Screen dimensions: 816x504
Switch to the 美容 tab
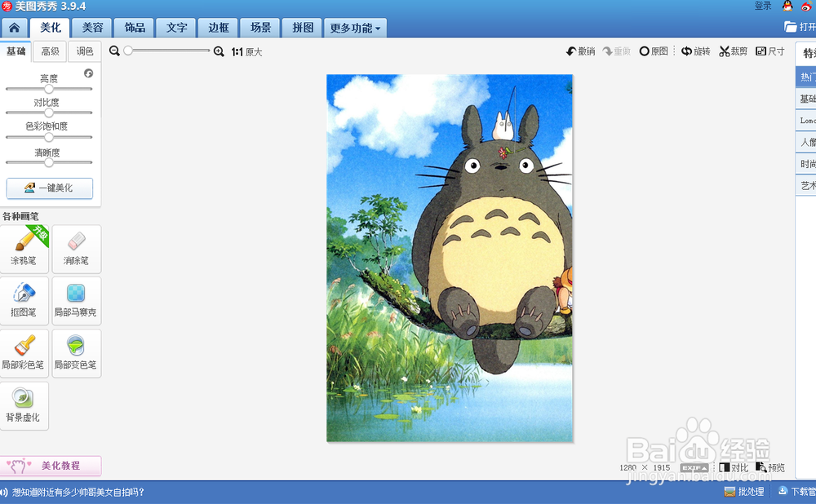(92, 28)
